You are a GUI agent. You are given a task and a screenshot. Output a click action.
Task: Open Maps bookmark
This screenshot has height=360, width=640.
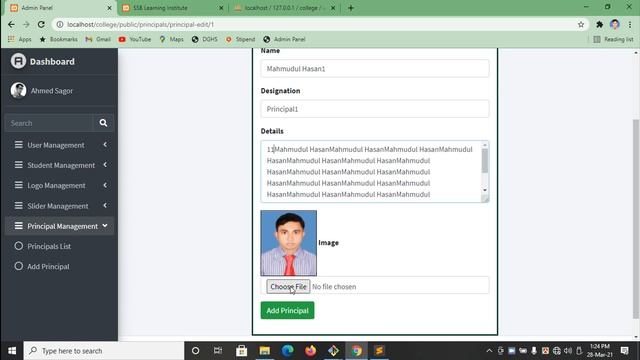pyautogui.click(x=171, y=39)
